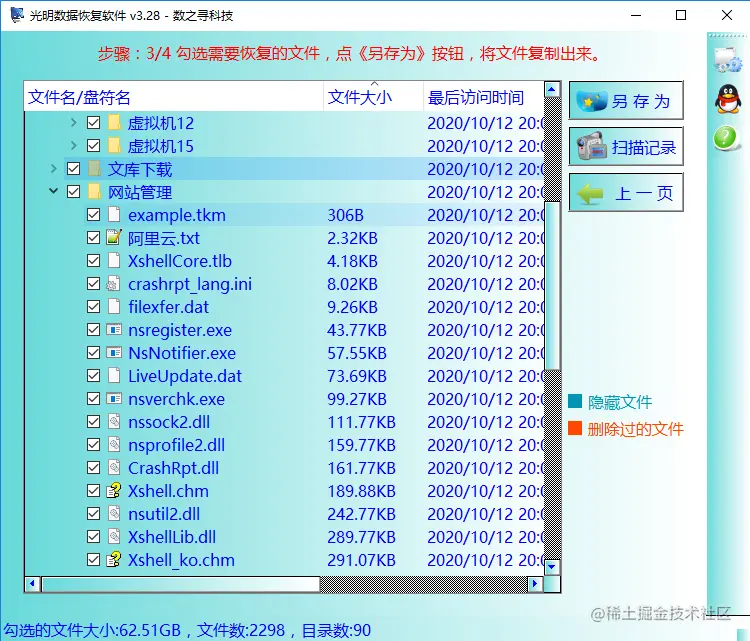Viewport: 750px width, 641px height.
Task: Click the nsregister.exe program icon
Action: point(114,329)
